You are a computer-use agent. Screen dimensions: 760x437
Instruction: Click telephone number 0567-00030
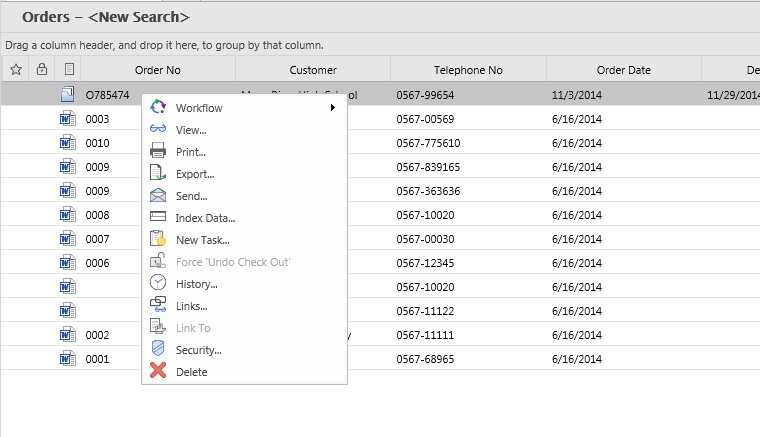(425, 239)
